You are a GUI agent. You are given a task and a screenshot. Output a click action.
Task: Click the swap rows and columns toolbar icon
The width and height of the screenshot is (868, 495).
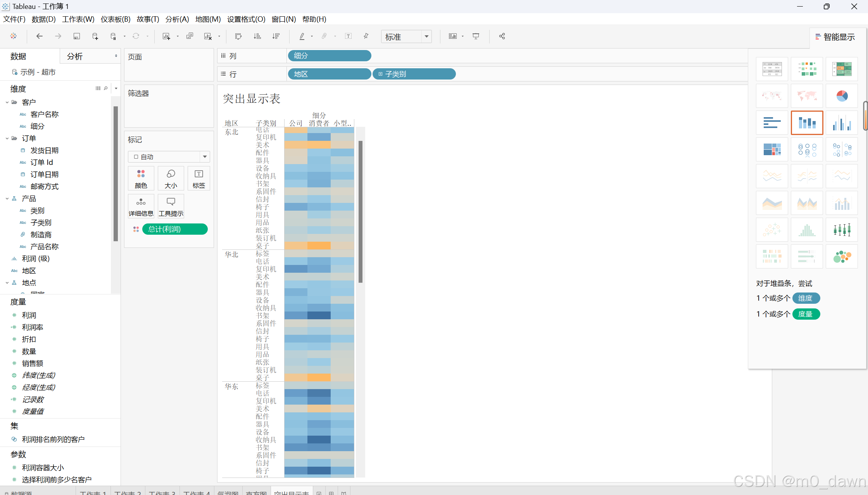[238, 36]
